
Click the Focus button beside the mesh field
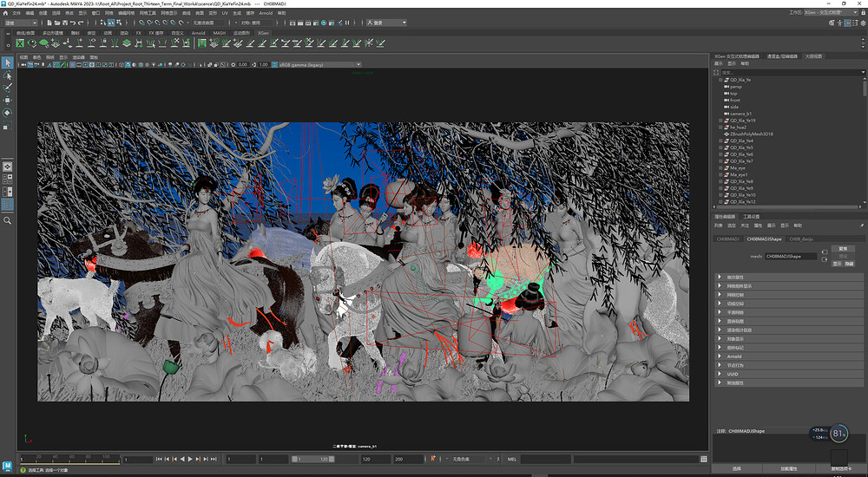pyautogui.click(x=843, y=249)
